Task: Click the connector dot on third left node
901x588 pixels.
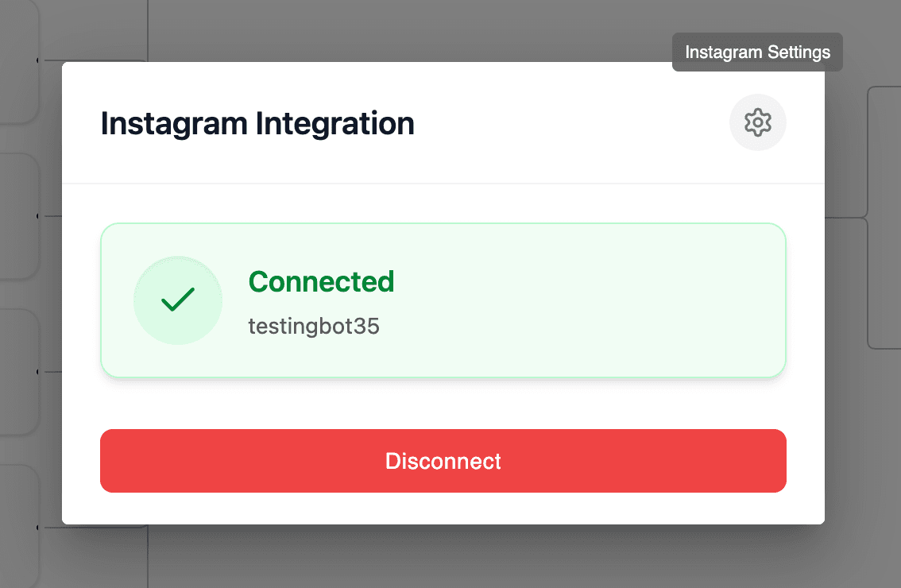Action: point(38,371)
